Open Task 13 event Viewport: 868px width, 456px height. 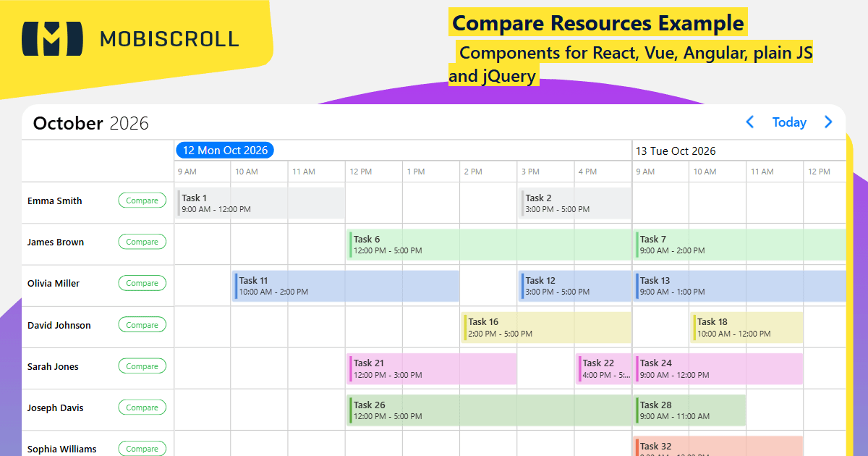[740, 285]
